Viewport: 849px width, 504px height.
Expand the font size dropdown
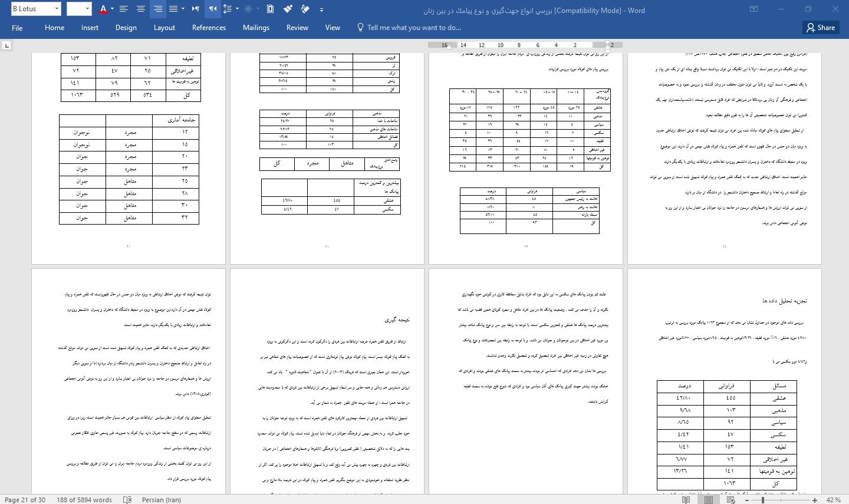[x=87, y=9]
